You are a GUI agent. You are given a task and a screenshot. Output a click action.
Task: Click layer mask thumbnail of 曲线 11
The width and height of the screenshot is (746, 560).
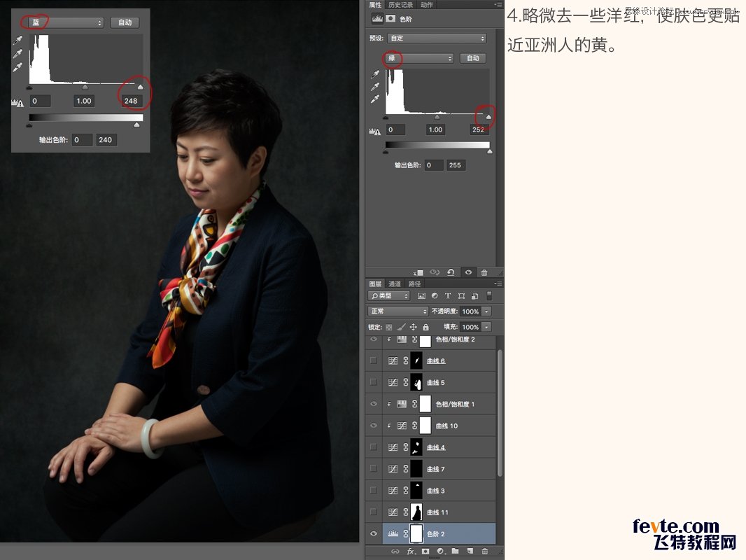416,512
